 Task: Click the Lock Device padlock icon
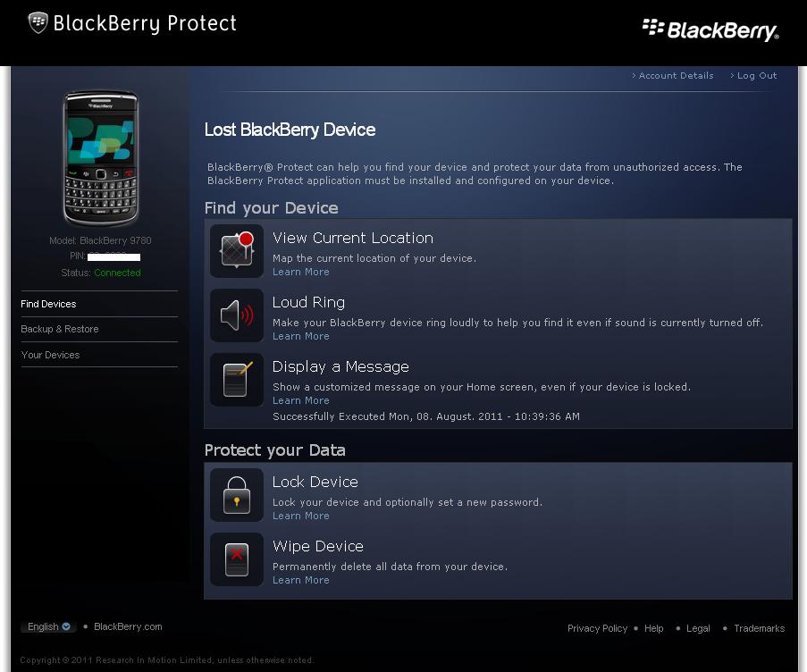pyautogui.click(x=237, y=495)
